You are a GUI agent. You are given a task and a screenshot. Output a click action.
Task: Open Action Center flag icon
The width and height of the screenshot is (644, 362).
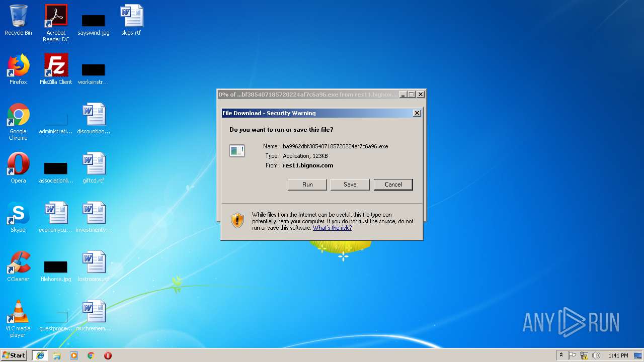pos(572,355)
